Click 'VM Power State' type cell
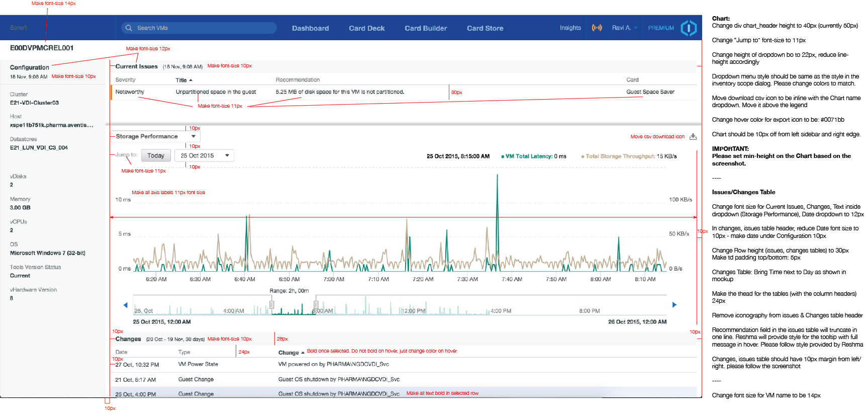 point(198,364)
